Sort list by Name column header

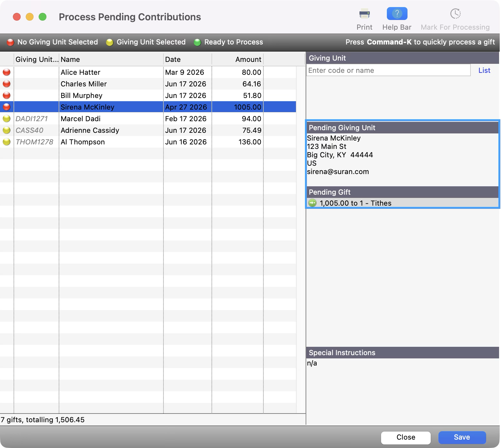[x=111, y=59]
